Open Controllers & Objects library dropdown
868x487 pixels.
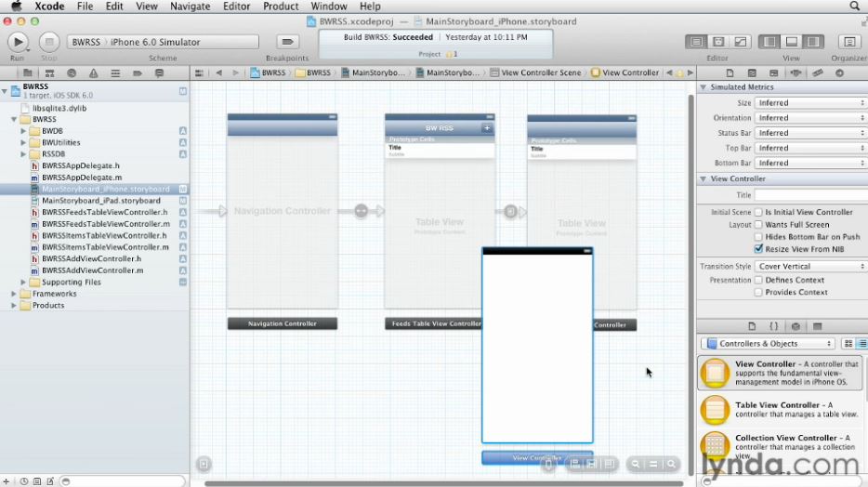[x=768, y=344]
